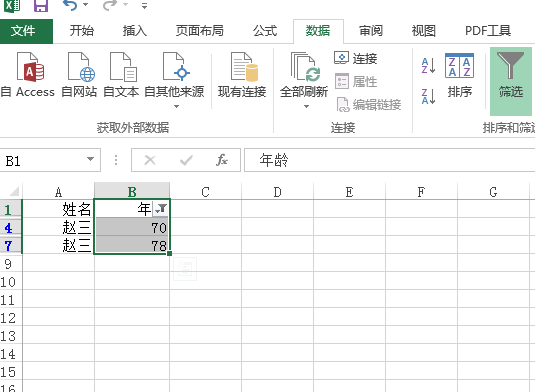This screenshot has height=392, width=535.
Task: Switch to the 插入 ribbon tab
Action: [x=135, y=31]
